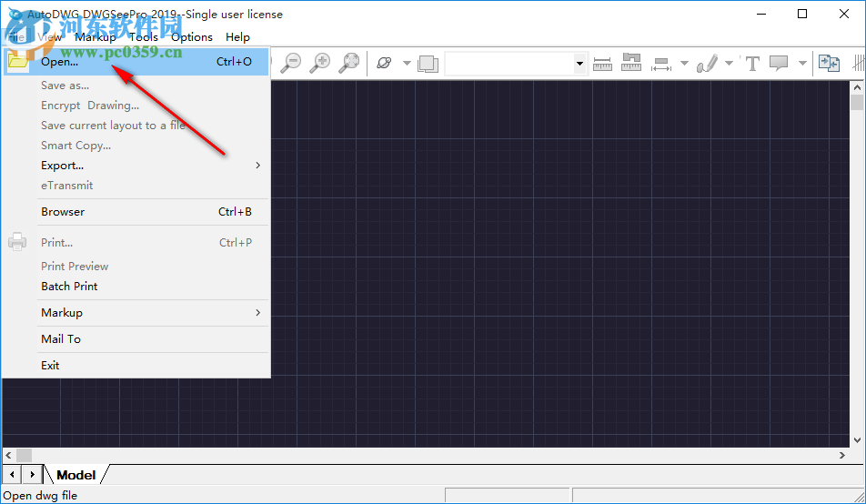Open the Markup menu in menu bar
866x504 pixels.
click(96, 37)
